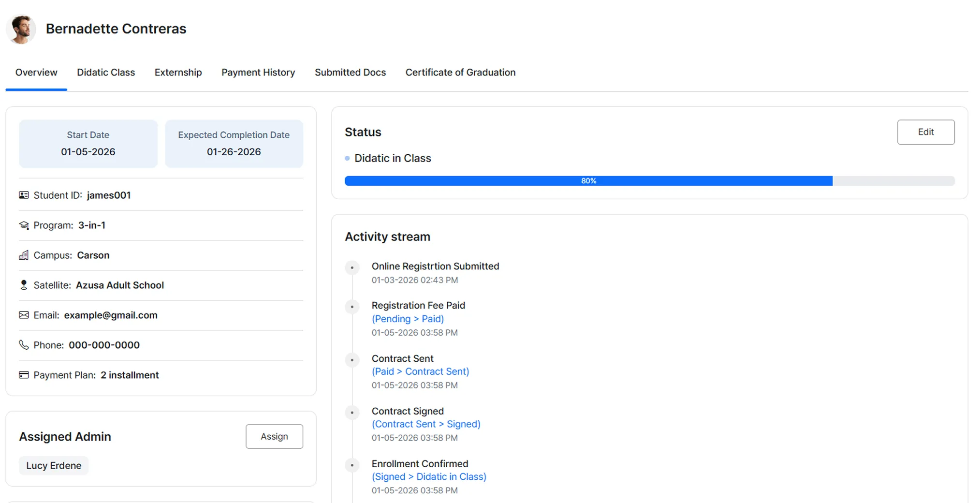Click the Payment Plan credit card icon
Screen dimensions: 980x503
[24, 375]
